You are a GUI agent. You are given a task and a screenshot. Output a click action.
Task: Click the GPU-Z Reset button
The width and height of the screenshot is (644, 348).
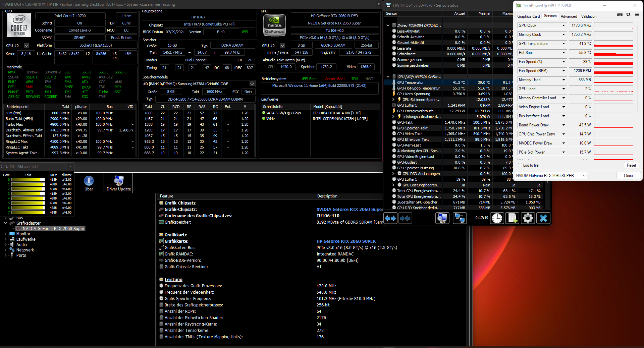631,165
